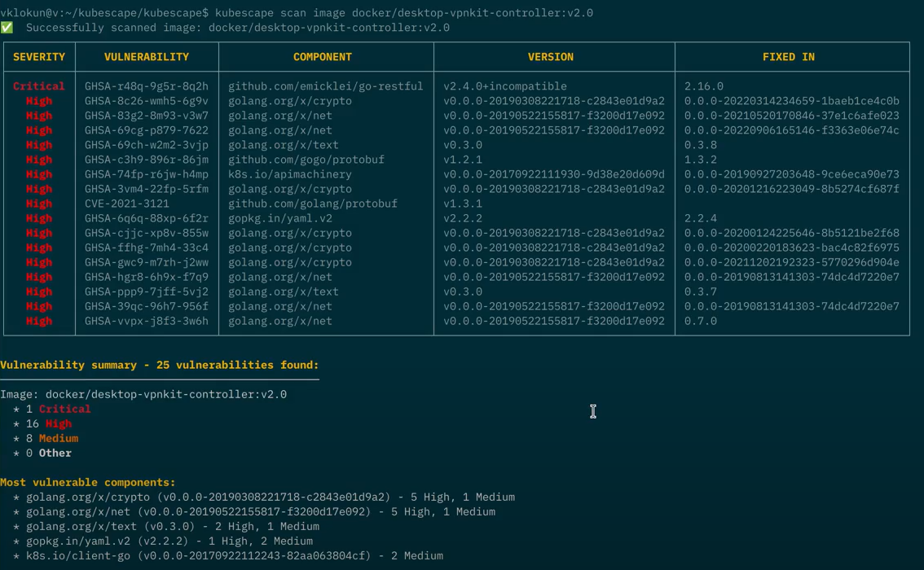Click the '1 Critical' summary count
This screenshot has width=924, height=570.
tap(59, 410)
